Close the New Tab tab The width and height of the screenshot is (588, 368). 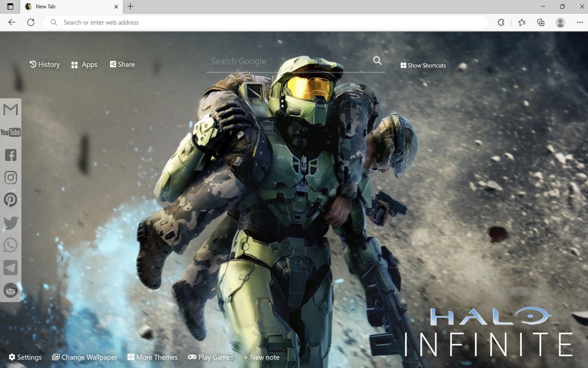(x=116, y=6)
